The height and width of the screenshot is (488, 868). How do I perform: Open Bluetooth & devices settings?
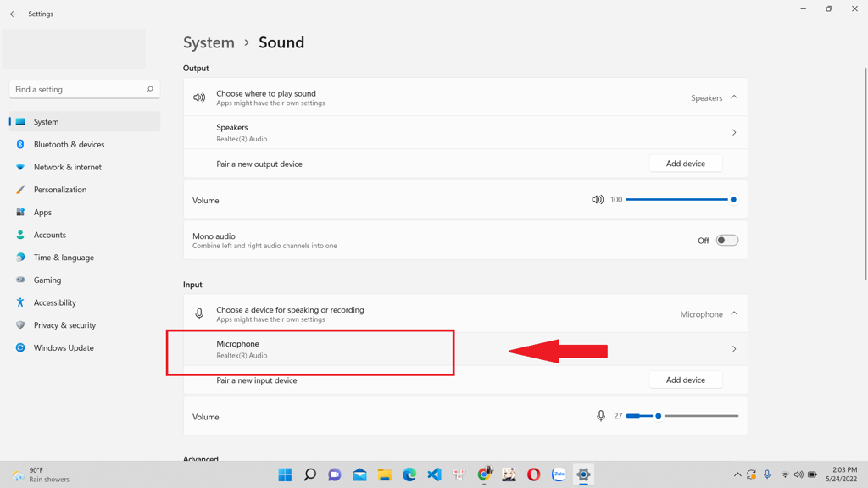coord(85,144)
